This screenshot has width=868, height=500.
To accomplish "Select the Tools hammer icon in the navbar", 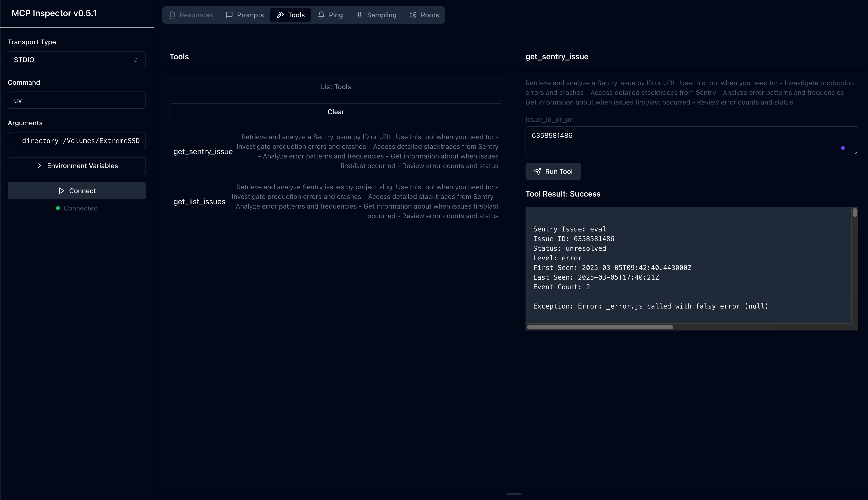I will click(x=281, y=15).
